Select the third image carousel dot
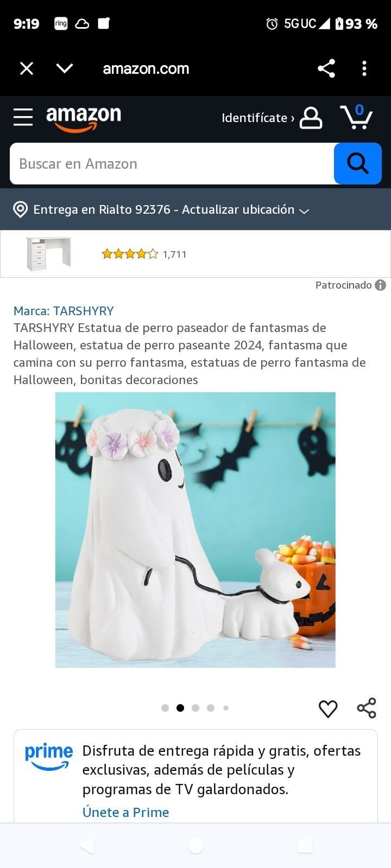 point(195,708)
